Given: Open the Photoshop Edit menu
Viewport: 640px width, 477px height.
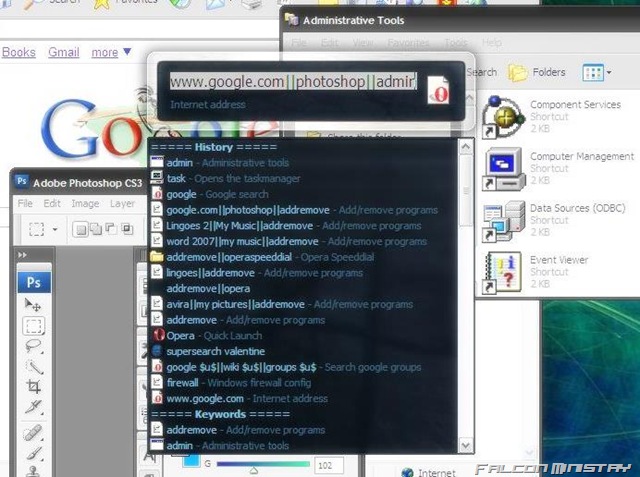Looking at the screenshot, I should tap(52, 203).
